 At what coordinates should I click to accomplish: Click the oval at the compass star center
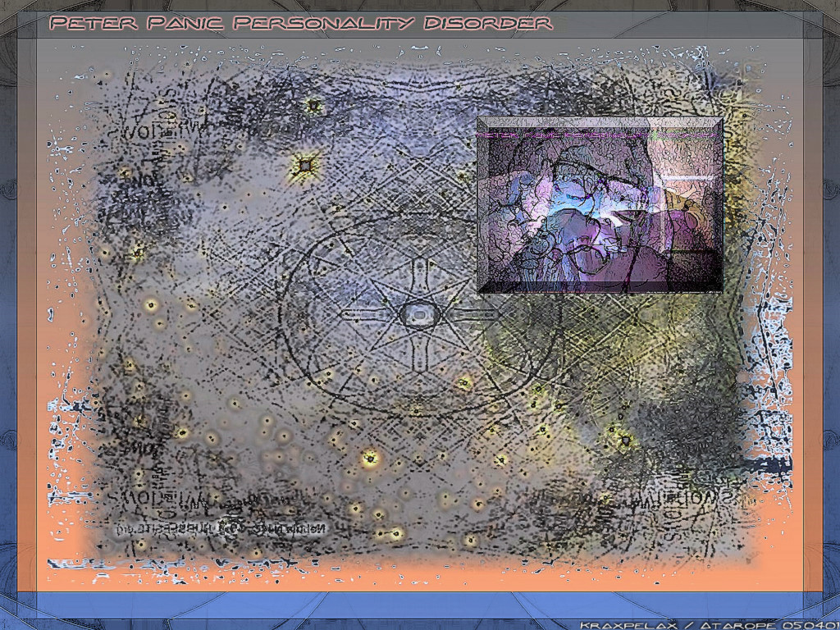(418, 314)
